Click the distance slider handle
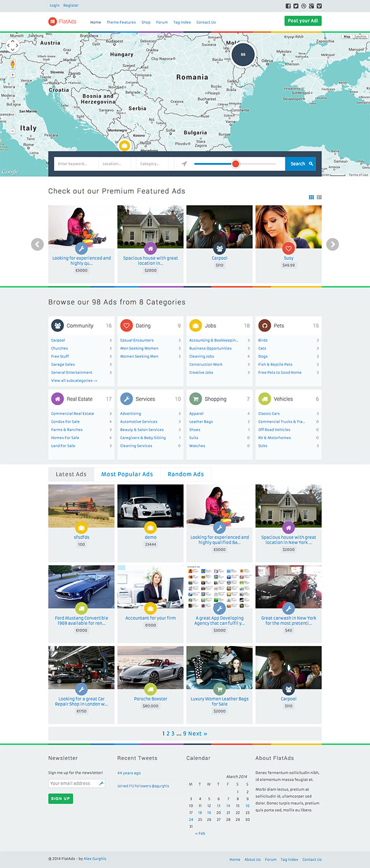Viewport: 370px width, 868px height. point(235,164)
